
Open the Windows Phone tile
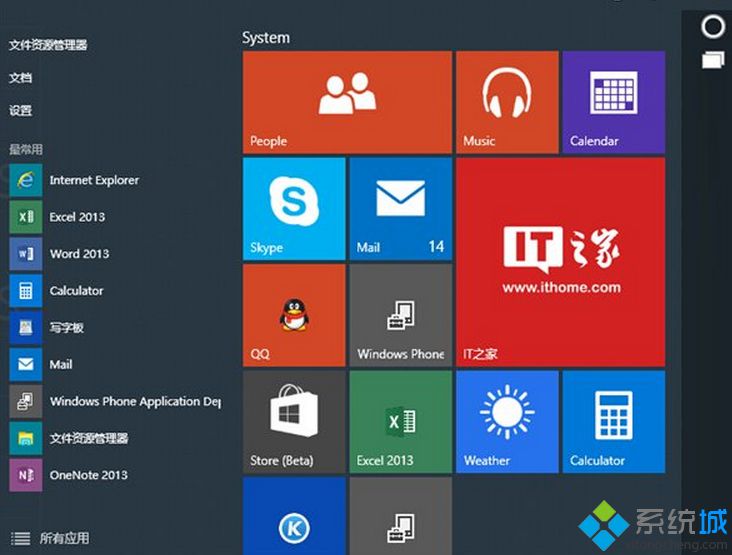(x=401, y=315)
